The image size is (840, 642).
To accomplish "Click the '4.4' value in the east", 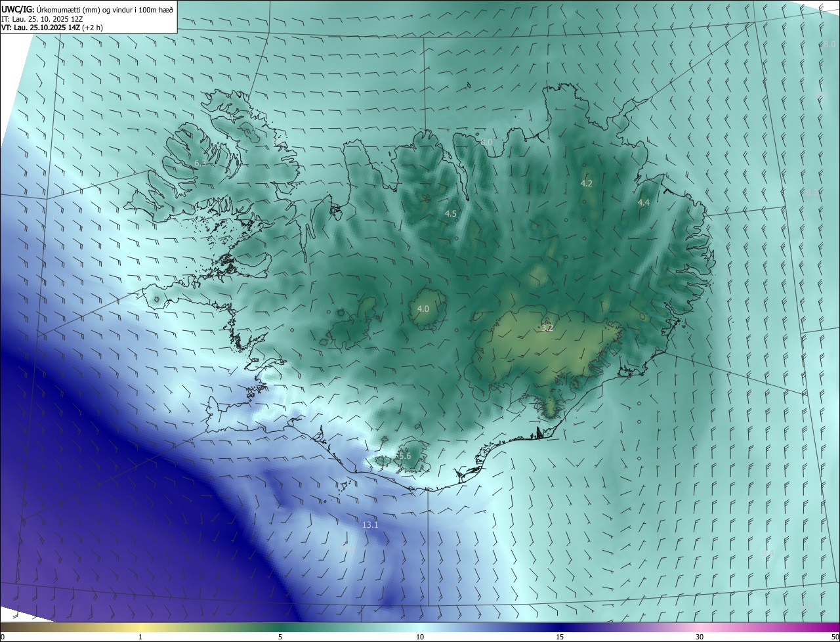I will tap(644, 203).
